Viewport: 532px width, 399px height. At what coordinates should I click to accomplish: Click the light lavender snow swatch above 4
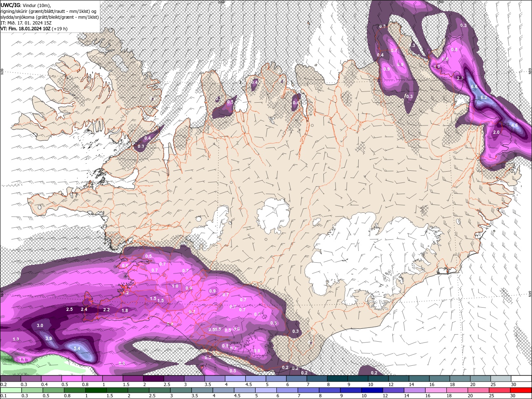click(x=235, y=379)
